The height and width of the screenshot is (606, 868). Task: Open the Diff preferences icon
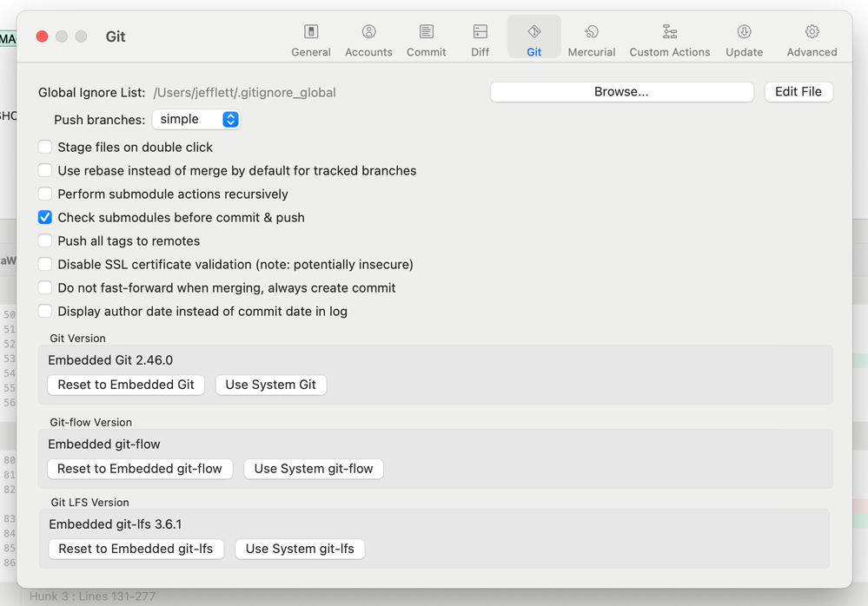point(480,32)
